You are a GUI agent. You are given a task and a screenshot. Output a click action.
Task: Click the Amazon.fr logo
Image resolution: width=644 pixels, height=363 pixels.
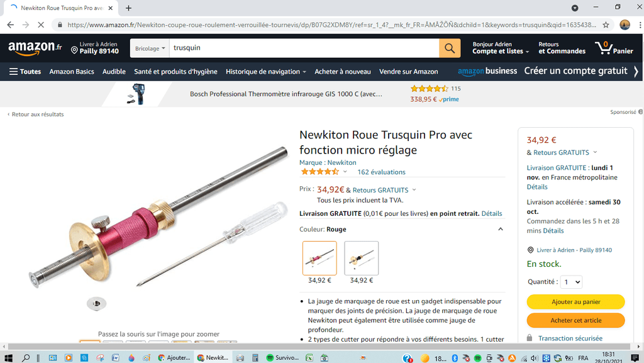(35, 48)
